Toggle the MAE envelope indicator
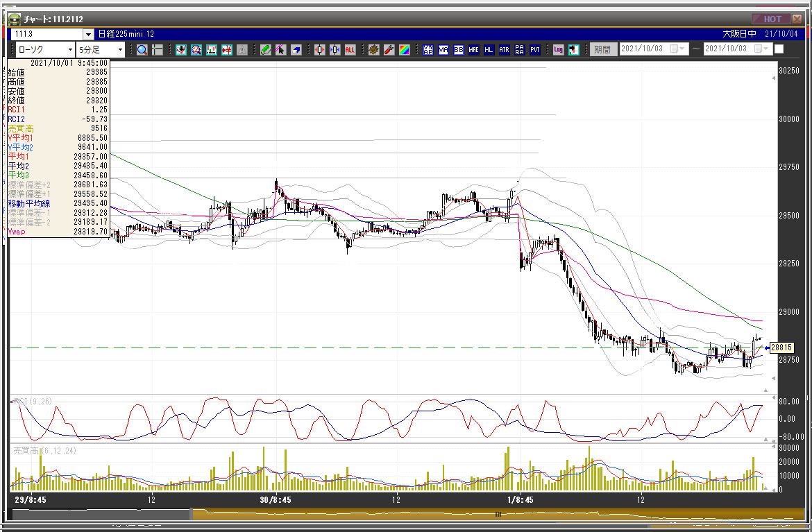 [473, 50]
